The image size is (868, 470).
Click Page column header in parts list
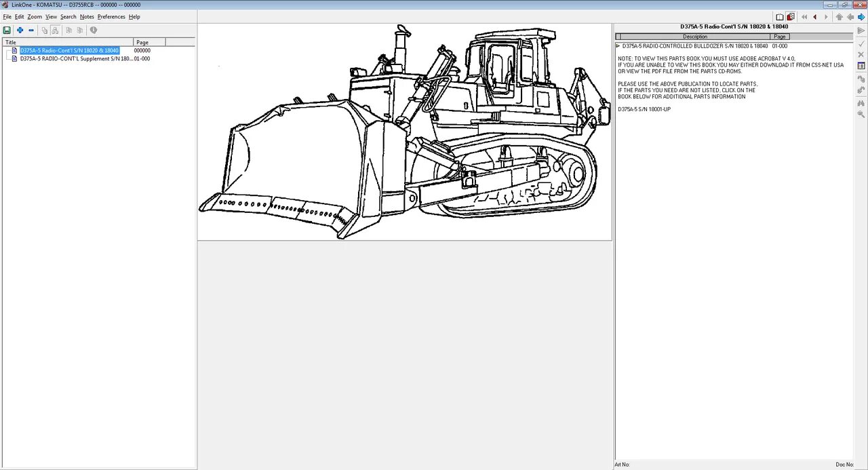(x=780, y=37)
